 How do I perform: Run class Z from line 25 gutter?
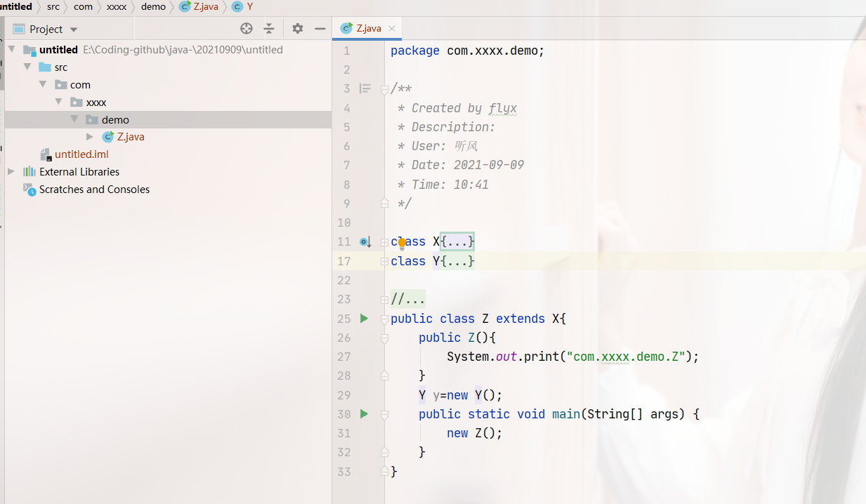point(364,319)
